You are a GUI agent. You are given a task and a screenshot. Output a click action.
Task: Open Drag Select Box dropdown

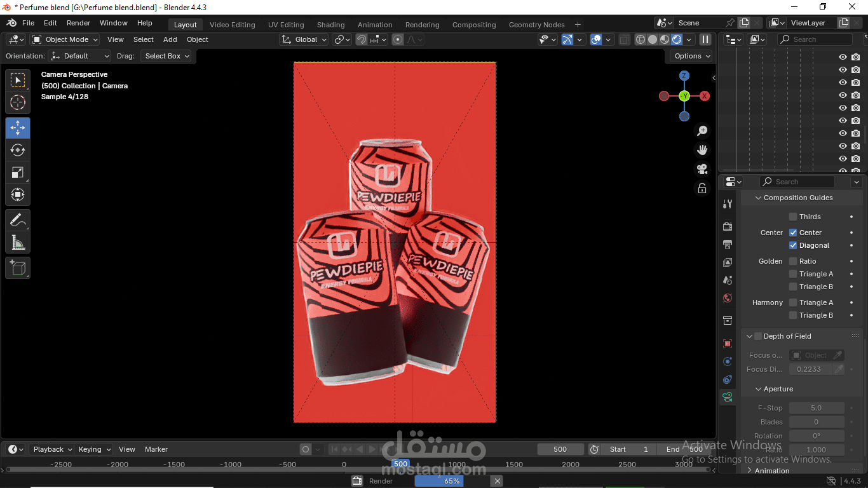[x=166, y=56]
